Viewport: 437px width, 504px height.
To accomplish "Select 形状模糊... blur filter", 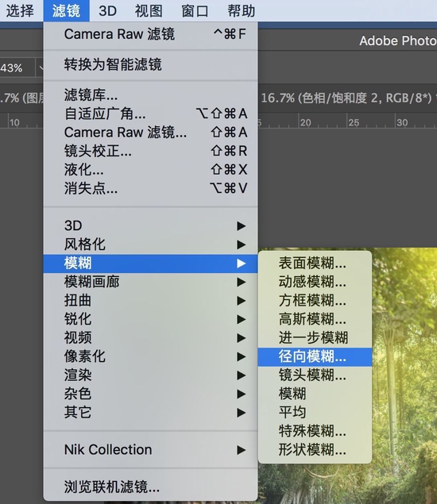I will tap(315, 450).
